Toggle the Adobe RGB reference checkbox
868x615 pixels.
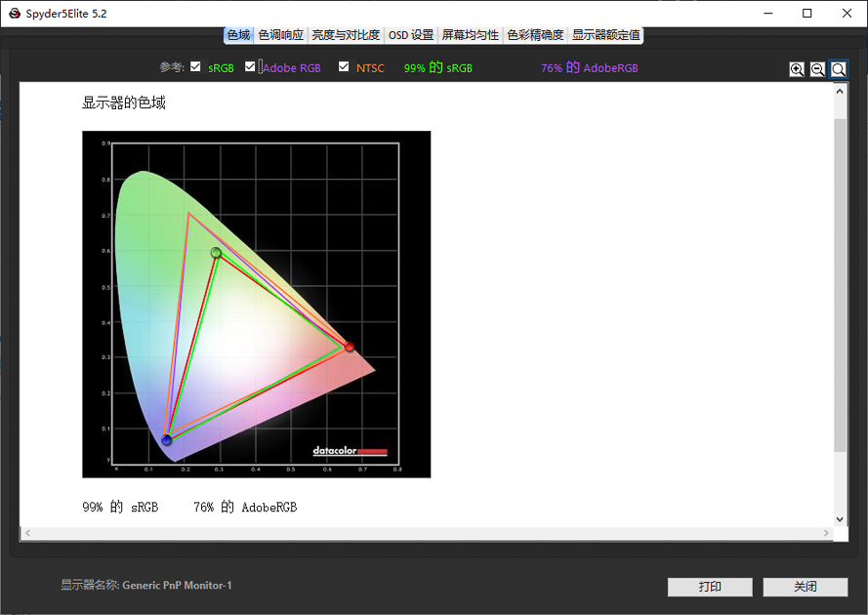coord(249,67)
